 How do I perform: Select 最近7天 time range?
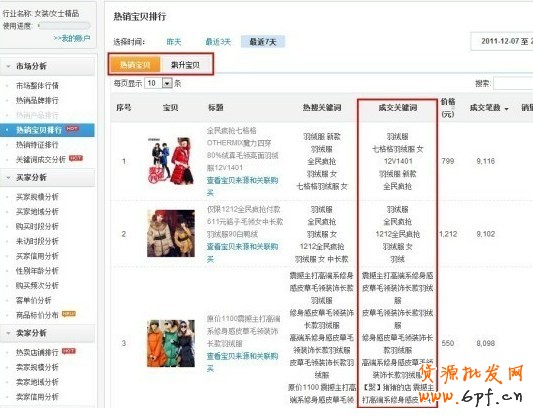coord(262,42)
